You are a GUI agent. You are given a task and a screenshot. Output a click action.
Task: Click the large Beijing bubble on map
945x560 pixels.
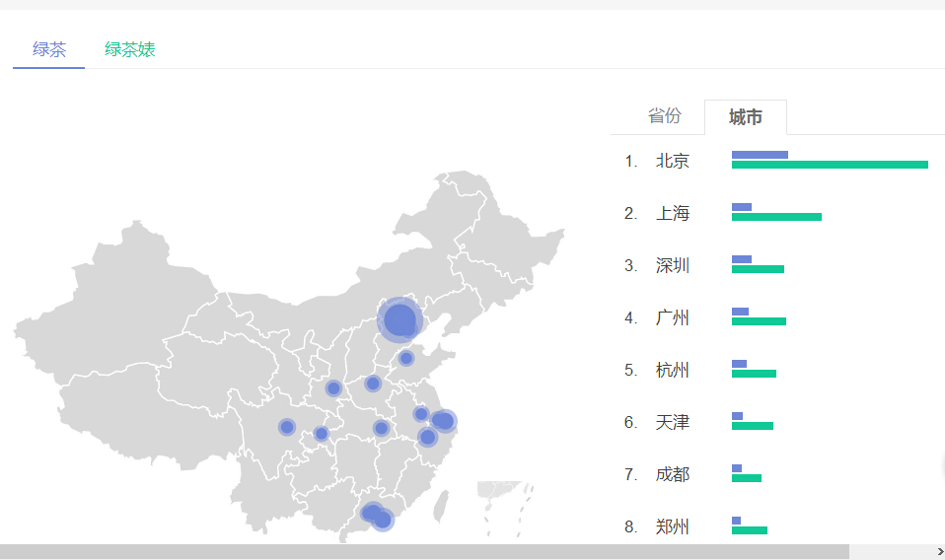pos(400,319)
